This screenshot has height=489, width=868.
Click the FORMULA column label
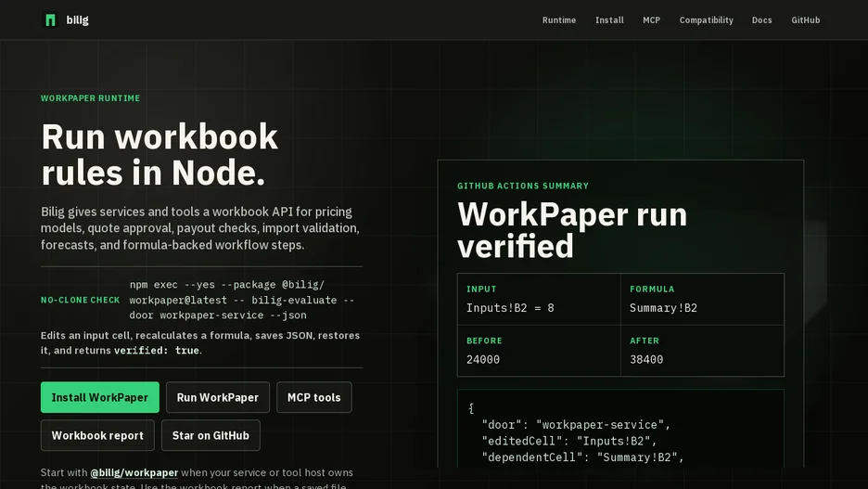pos(652,290)
